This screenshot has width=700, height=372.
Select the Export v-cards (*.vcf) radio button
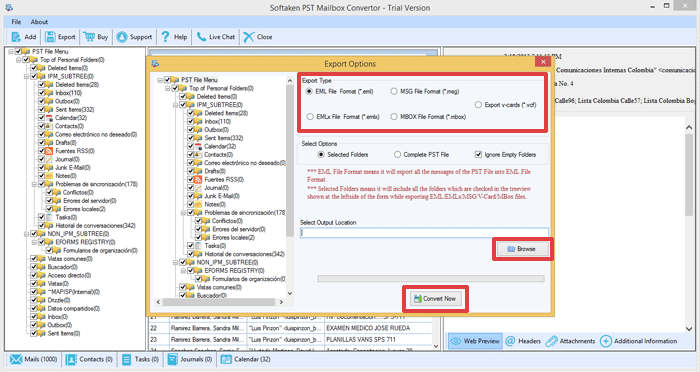pos(478,105)
